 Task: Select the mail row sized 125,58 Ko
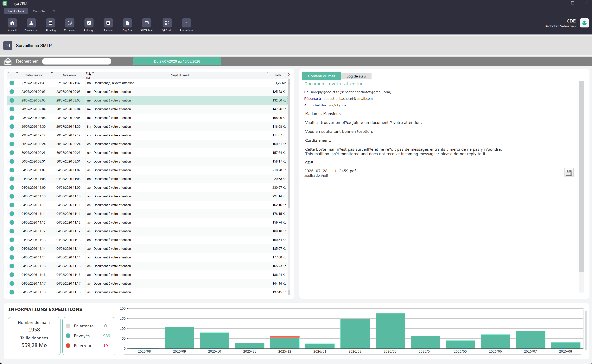coord(147,92)
